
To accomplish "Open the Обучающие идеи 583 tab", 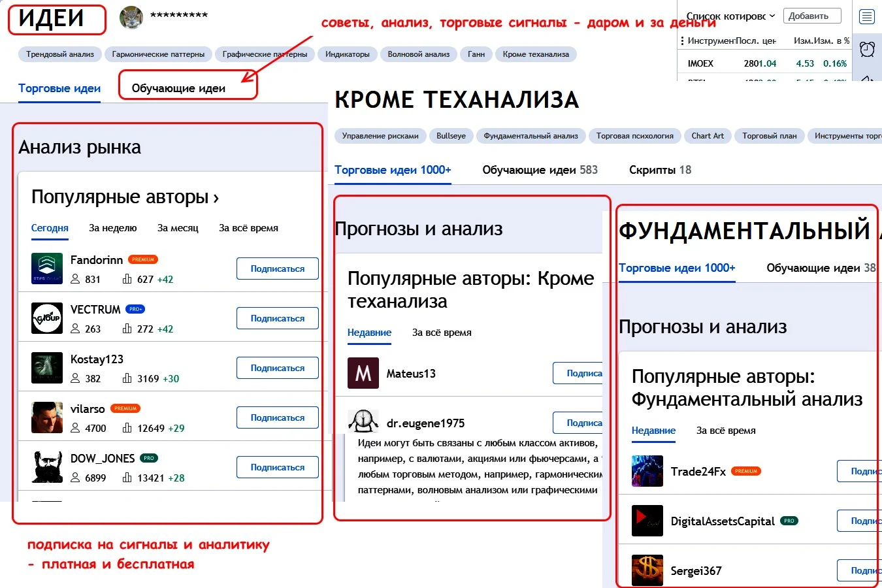I will [540, 170].
